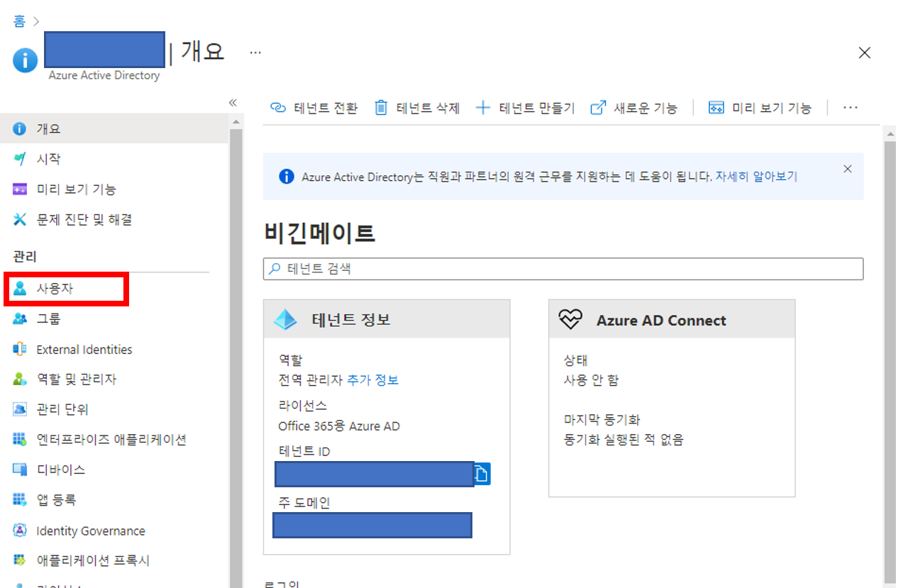Click the search magnifier icon

click(275, 269)
